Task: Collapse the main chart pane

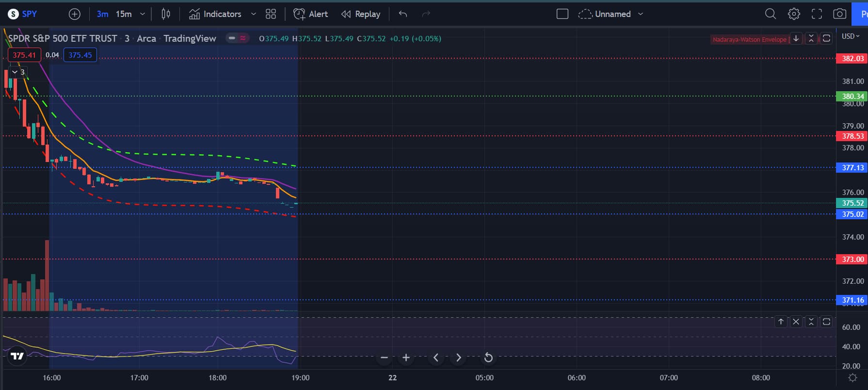Action: click(811, 38)
